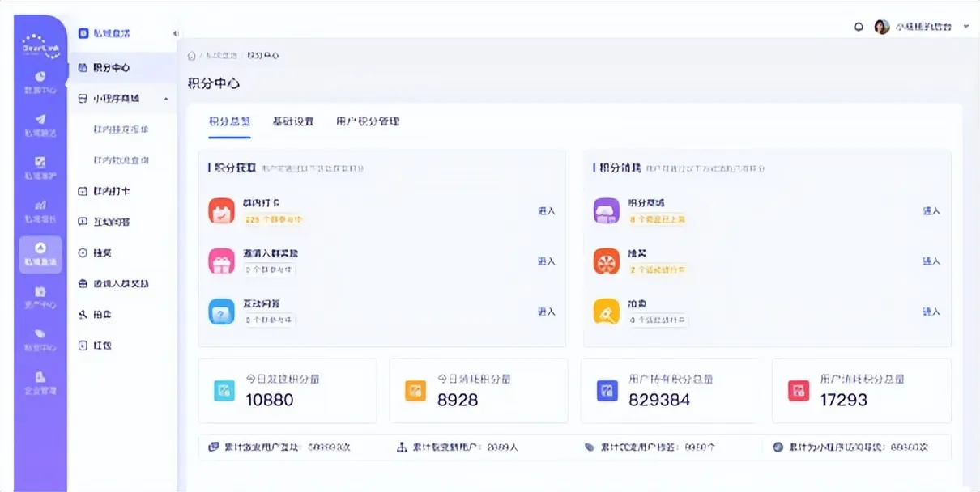Click the value 10880
The width and height of the screenshot is (980, 492).
270,400
